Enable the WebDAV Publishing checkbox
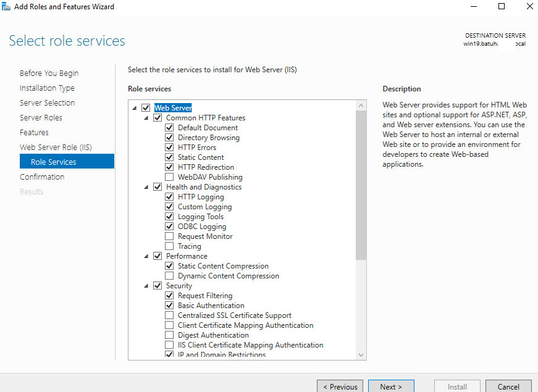Screen dimensions: 538x392 169,177
